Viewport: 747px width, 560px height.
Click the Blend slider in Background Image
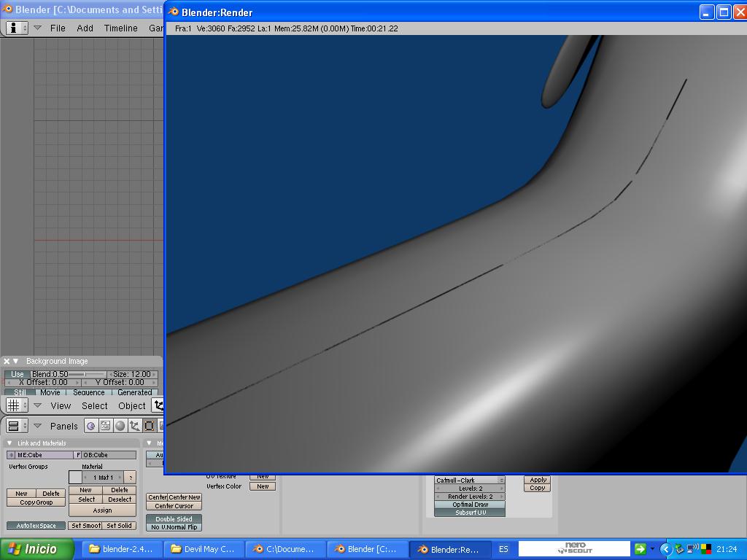[x=69, y=374]
